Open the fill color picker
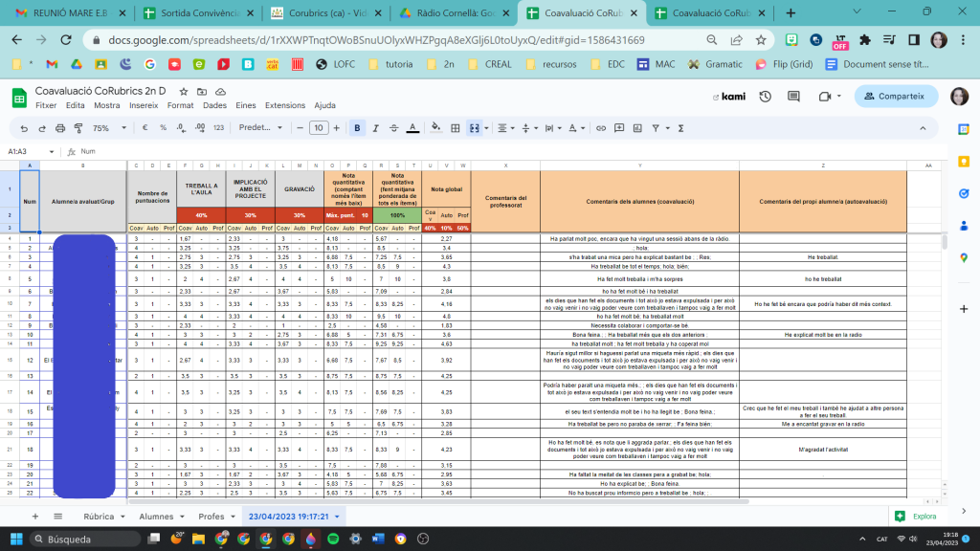980x551 pixels. [x=436, y=127]
